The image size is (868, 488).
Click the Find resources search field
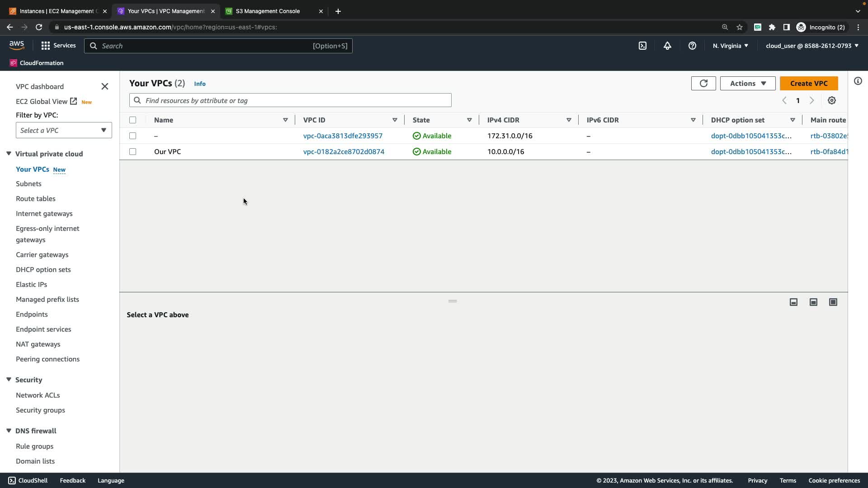290,100
